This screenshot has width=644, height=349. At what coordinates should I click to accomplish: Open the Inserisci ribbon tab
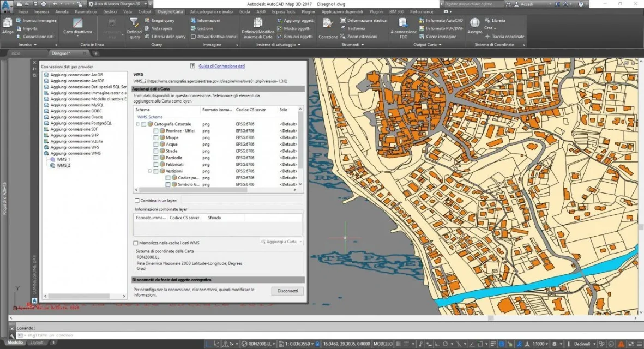[41, 12]
